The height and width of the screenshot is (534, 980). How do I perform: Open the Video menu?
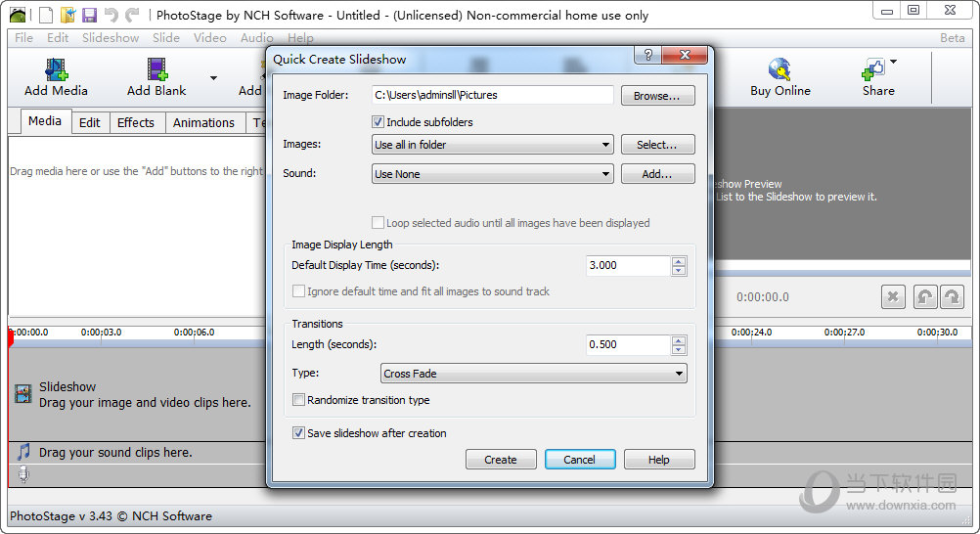(x=210, y=37)
